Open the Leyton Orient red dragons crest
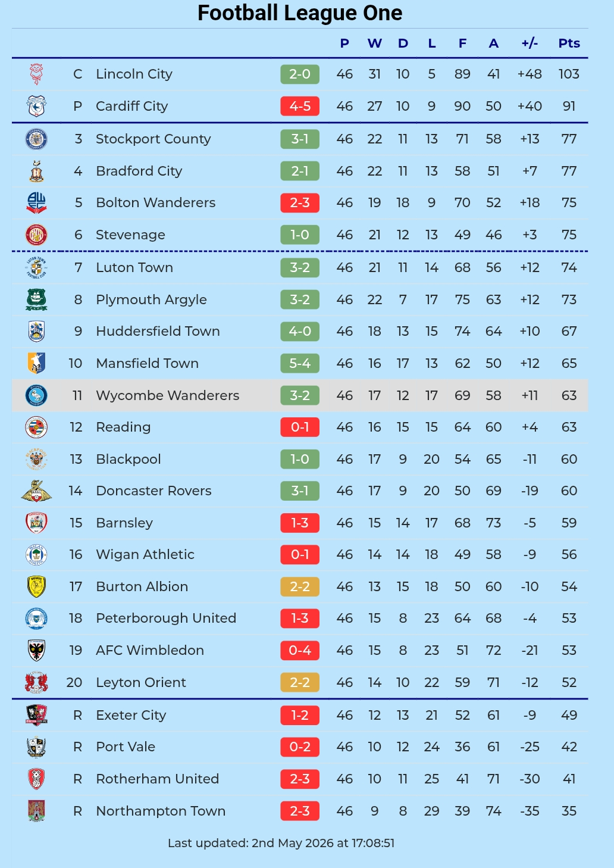614x868 pixels. 36,682
